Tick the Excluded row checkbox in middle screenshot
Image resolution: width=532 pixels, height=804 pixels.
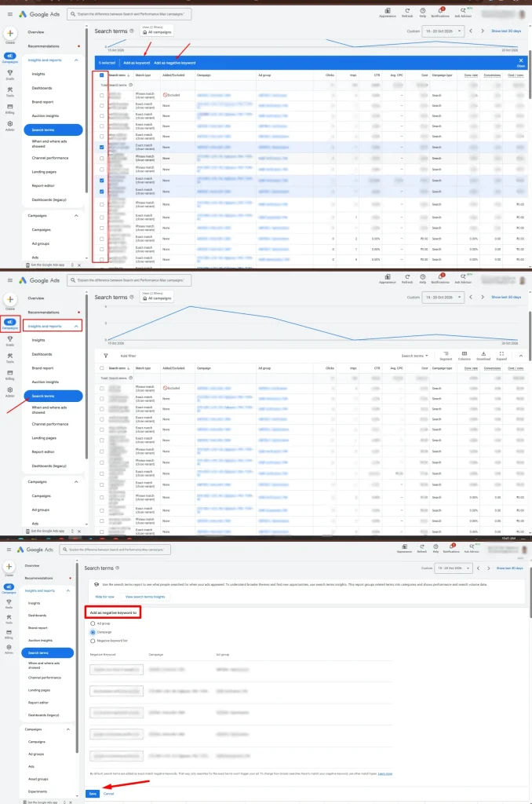tap(101, 388)
